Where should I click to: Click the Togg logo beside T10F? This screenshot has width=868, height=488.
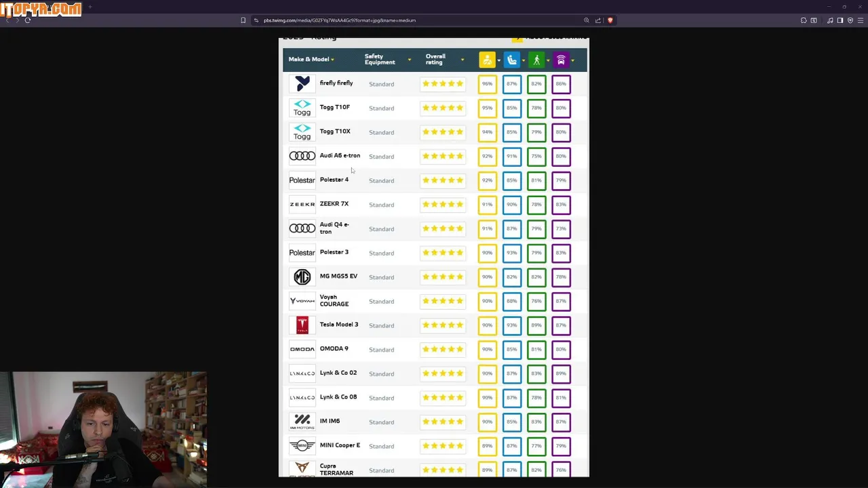pyautogui.click(x=302, y=108)
